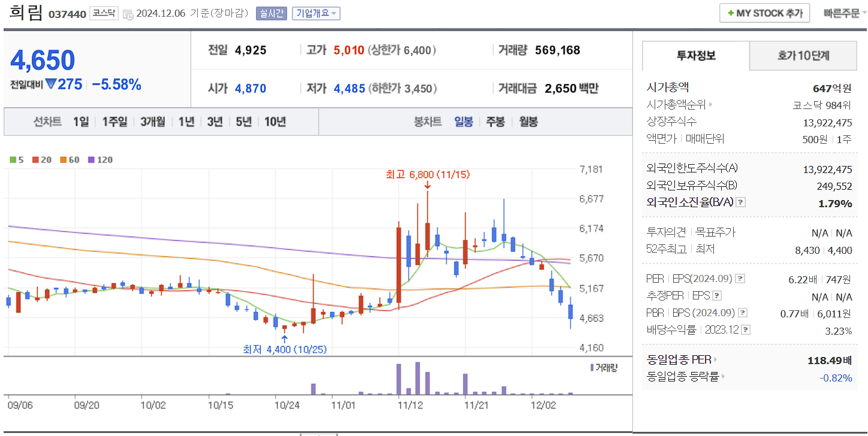Enable 실시간 real-time quotes
This screenshot has width=868, height=436.
271,13
